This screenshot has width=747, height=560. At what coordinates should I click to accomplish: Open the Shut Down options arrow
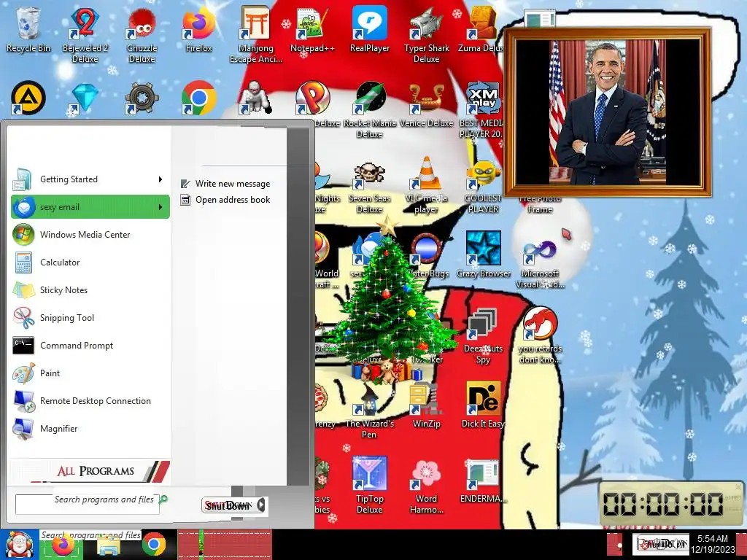point(261,505)
